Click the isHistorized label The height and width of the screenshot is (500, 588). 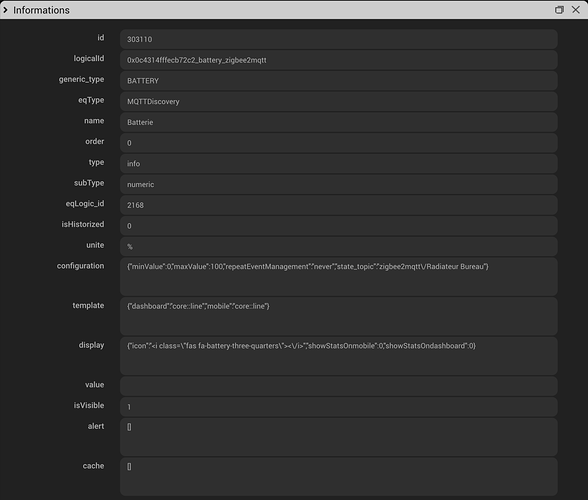tap(83, 224)
